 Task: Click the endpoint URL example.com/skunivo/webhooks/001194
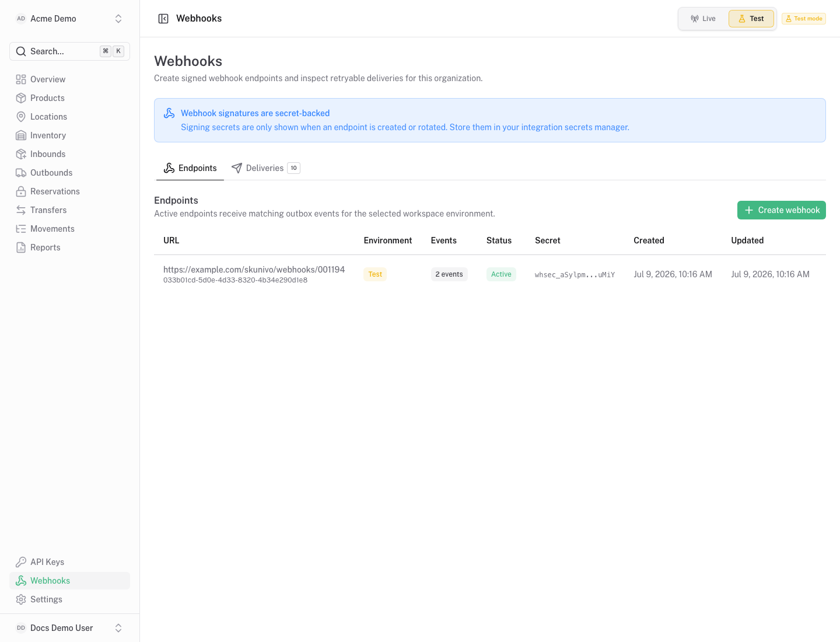click(254, 270)
